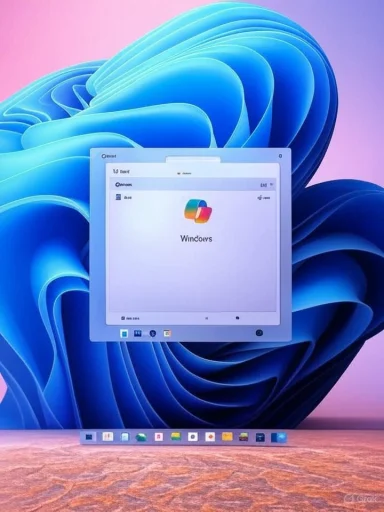The image size is (384, 512).
Task: Click the empty tab at the window's top center
Action: pyautogui.click(x=193, y=160)
